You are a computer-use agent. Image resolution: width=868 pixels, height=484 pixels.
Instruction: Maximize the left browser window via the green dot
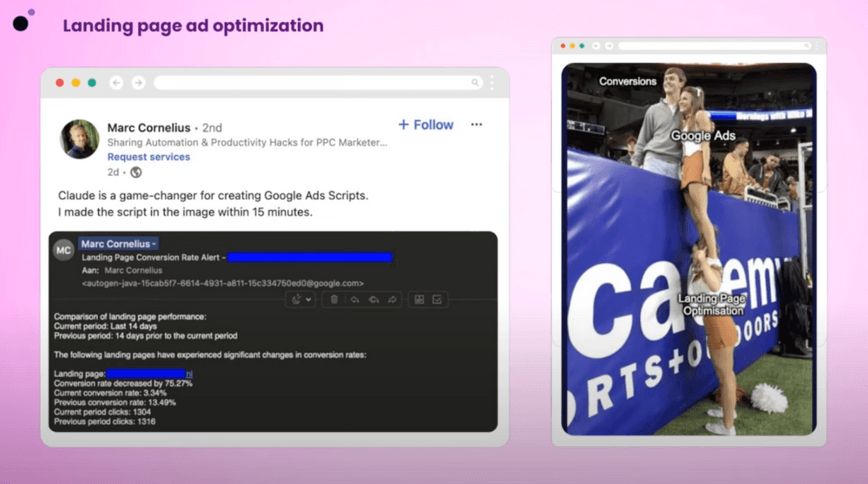92,83
